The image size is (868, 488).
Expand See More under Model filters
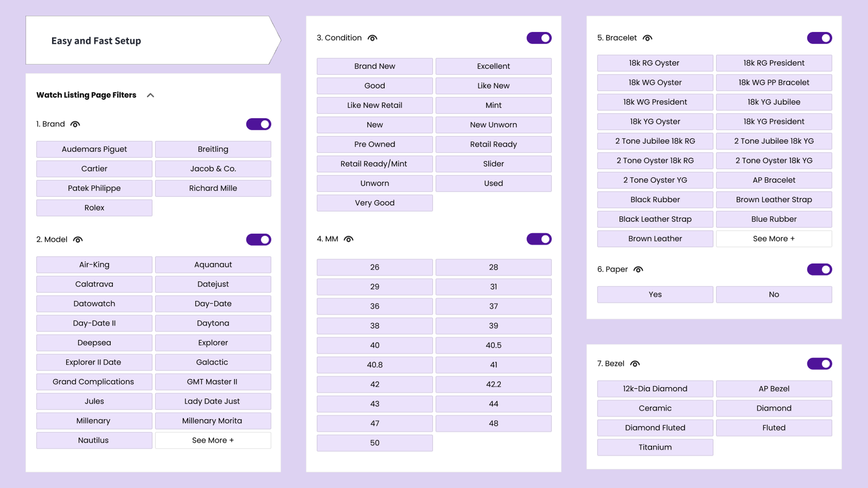pos(213,440)
